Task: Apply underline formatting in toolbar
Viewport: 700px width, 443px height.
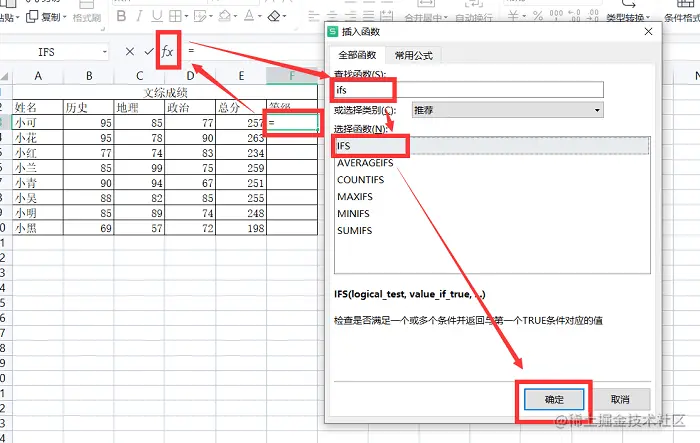Action: [x=157, y=16]
